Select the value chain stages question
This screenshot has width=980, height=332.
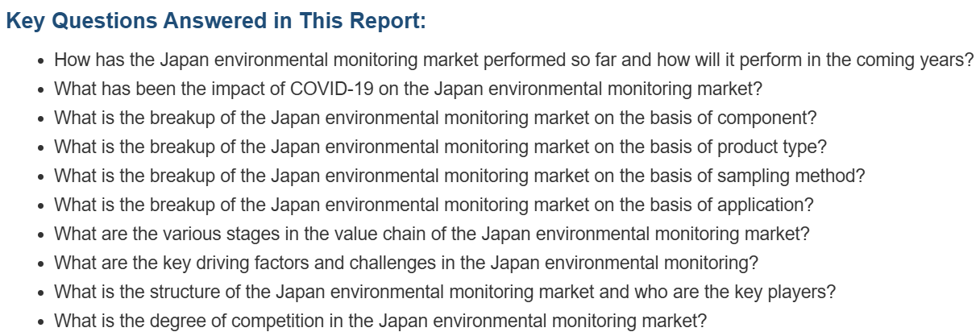[432, 234]
